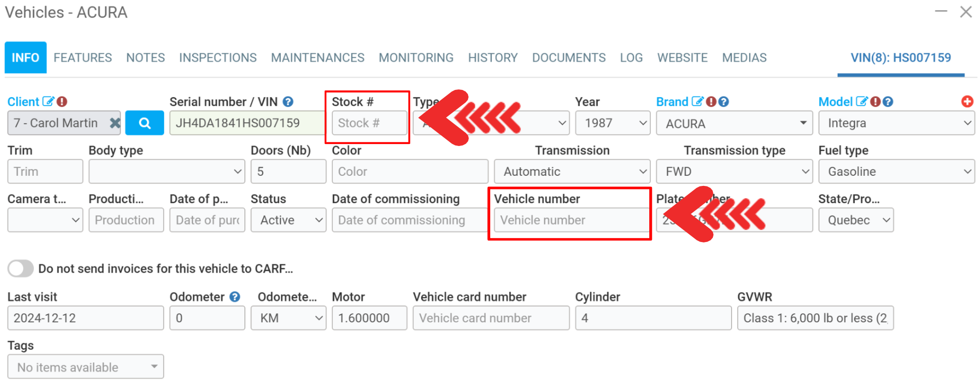This screenshot has height=384, width=980.
Task: Click the Vehicle number input field
Action: (571, 220)
